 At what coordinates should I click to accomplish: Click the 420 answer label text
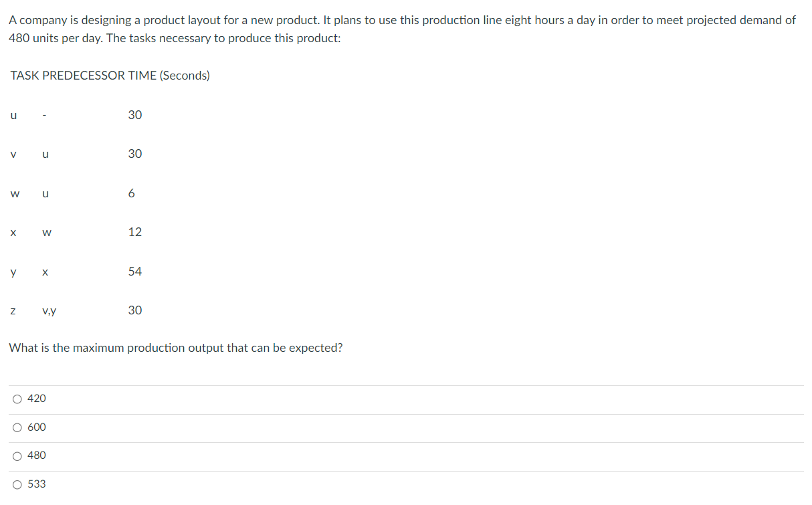36,398
